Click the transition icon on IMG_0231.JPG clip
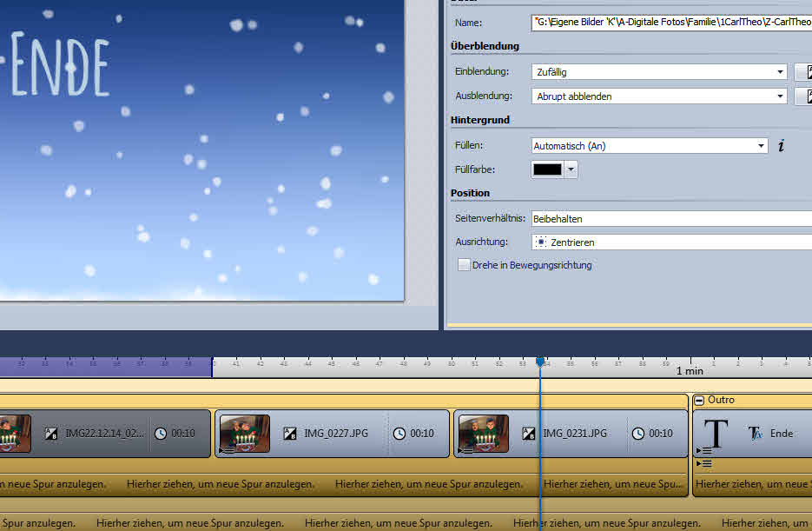This screenshot has width=812, height=531. tap(529, 434)
